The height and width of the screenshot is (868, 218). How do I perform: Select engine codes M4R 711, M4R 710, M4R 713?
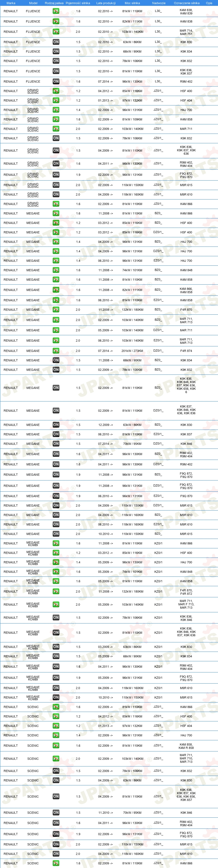coord(186,759)
